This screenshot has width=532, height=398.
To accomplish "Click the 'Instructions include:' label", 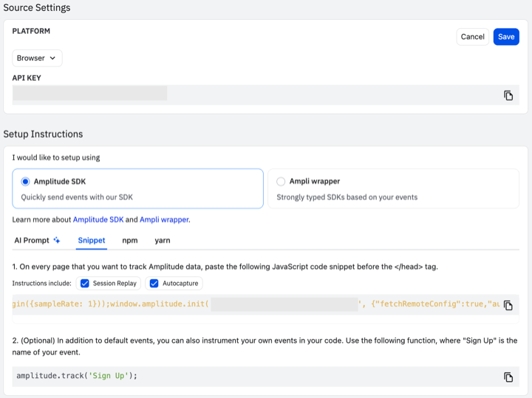I will pyautogui.click(x=41, y=284).
